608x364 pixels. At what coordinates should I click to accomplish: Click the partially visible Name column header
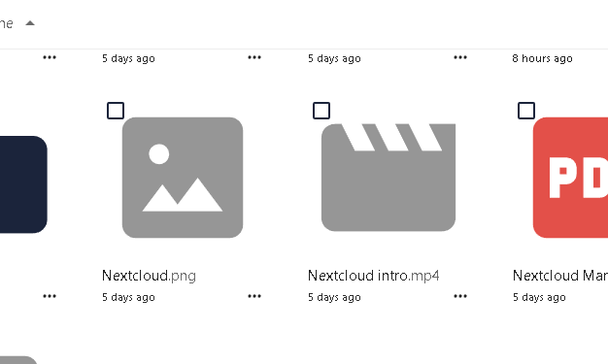pos(7,23)
